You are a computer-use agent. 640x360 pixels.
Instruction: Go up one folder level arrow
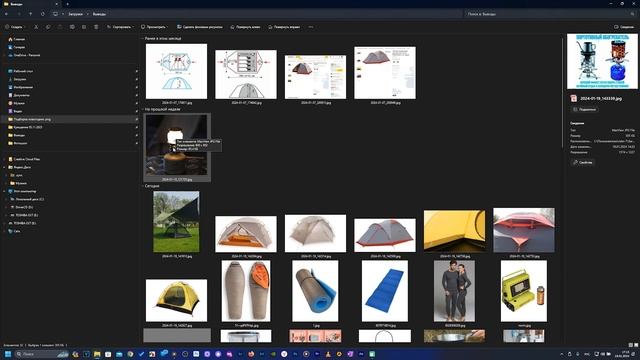(x=31, y=14)
